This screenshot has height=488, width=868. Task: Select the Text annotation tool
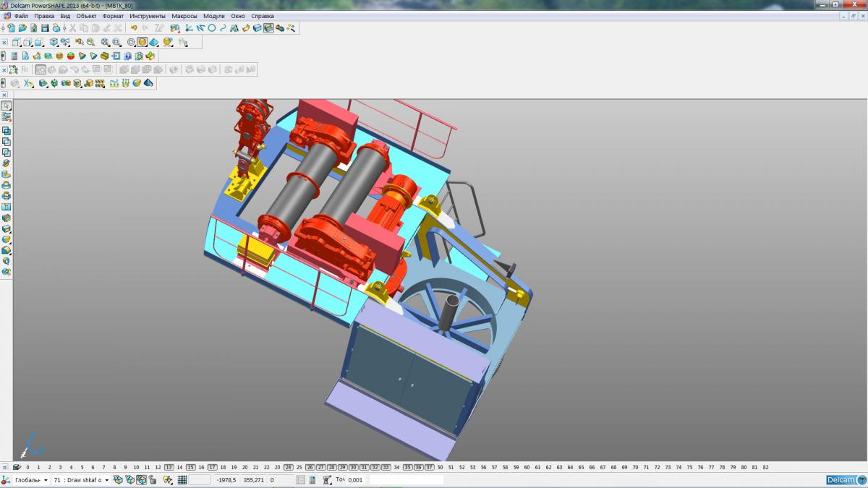(234, 28)
